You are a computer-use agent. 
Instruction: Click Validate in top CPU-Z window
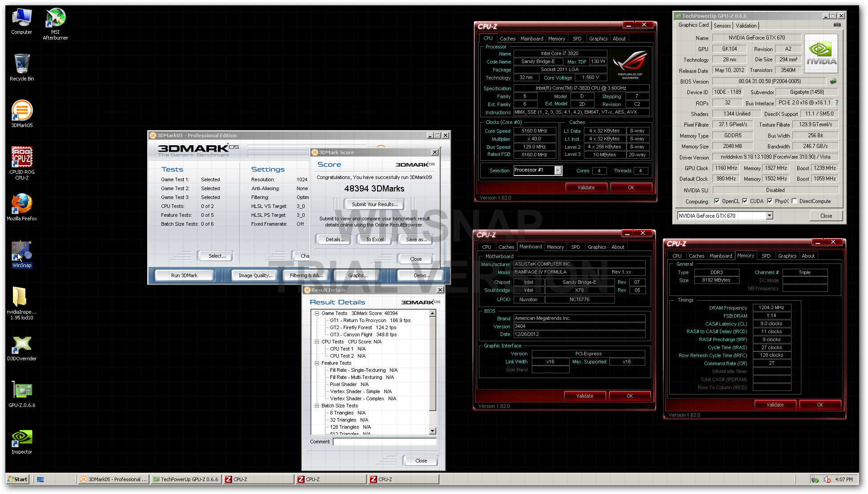(586, 187)
